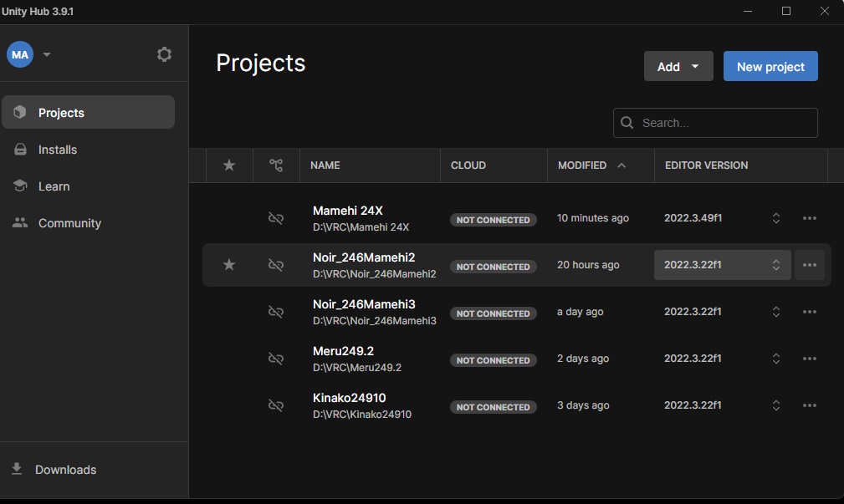Screen dimensions: 844x504
Task: Open the Kinako24910 project
Action: (350, 398)
